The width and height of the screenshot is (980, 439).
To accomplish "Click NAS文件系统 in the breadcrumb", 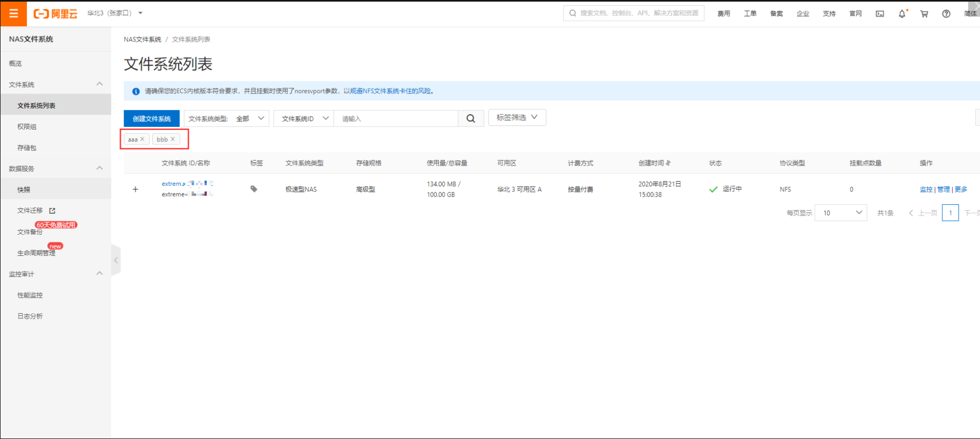I will (x=143, y=39).
